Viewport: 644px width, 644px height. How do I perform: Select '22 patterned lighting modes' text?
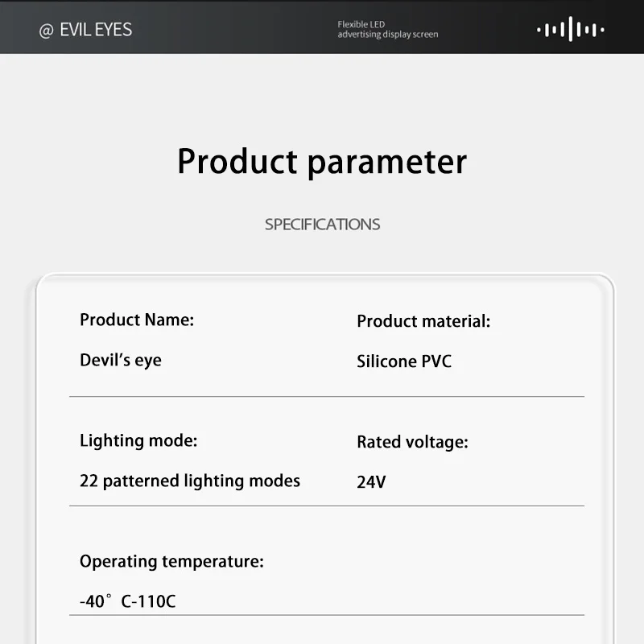click(190, 481)
